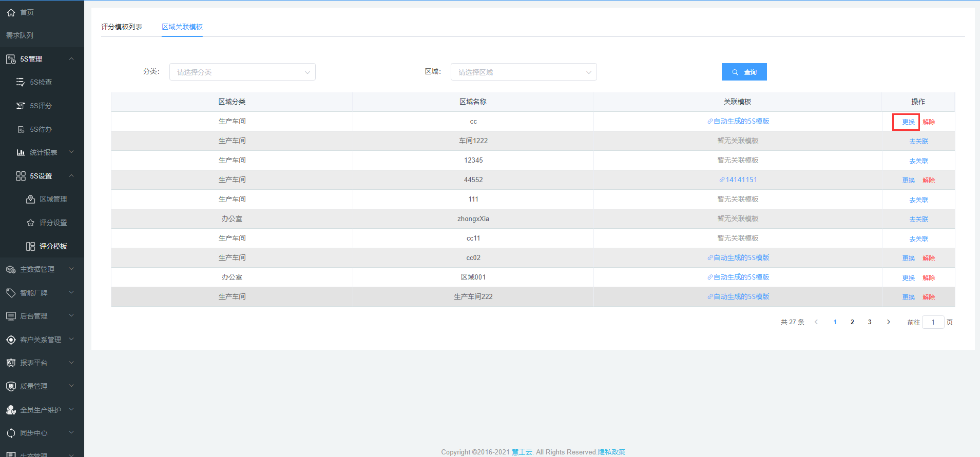Click the 5S评分 sidebar icon

click(21, 106)
